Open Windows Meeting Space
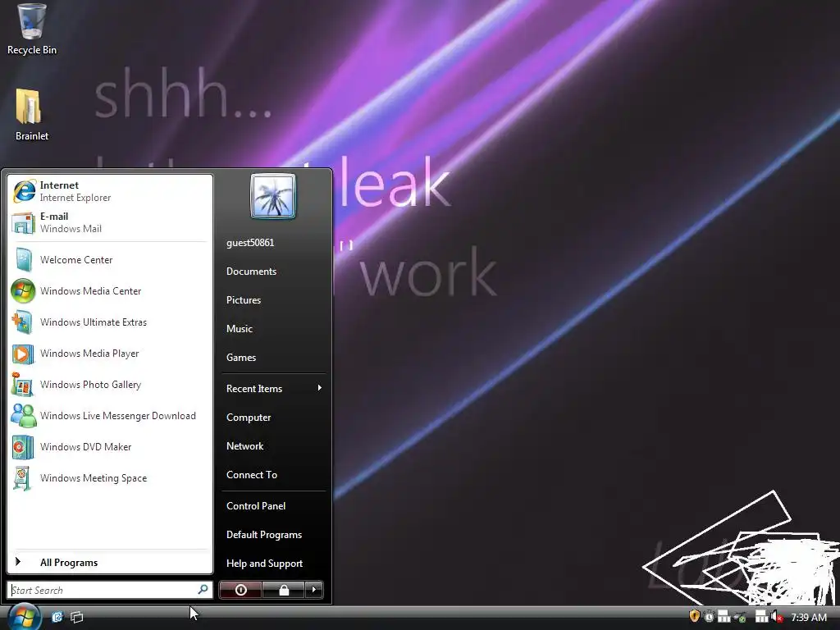The width and height of the screenshot is (840, 630). [110, 478]
